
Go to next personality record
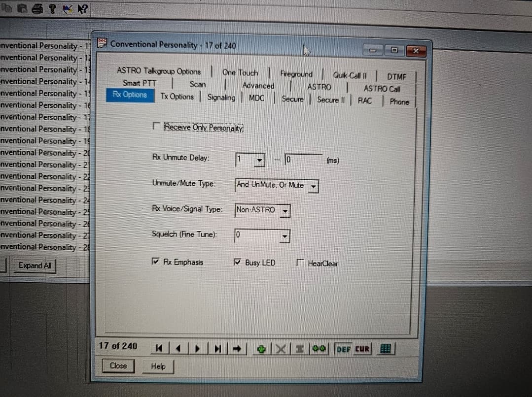click(x=198, y=348)
